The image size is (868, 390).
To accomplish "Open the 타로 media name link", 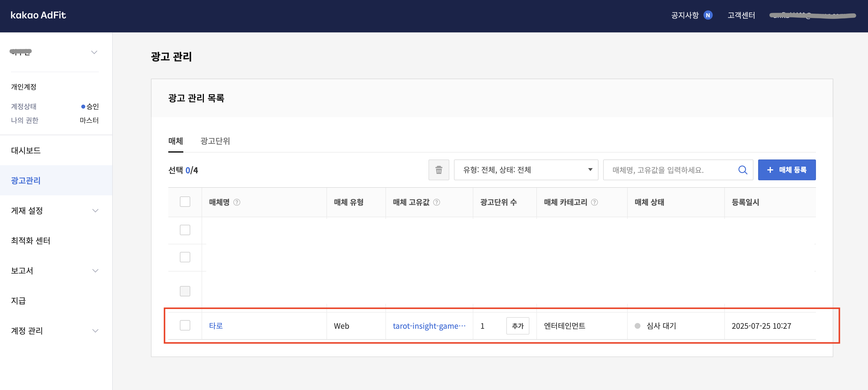I will click(x=216, y=326).
